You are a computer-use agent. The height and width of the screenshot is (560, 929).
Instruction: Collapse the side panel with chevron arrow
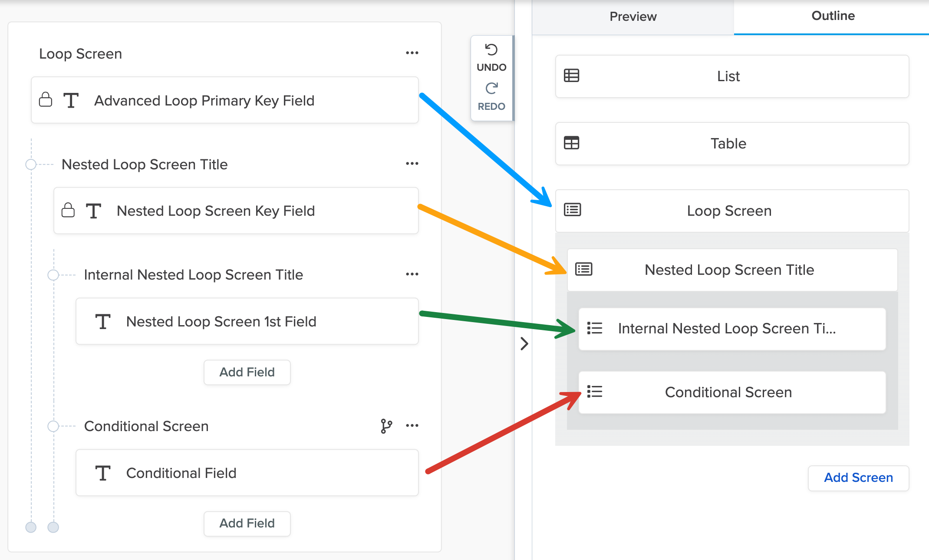tap(524, 344)
